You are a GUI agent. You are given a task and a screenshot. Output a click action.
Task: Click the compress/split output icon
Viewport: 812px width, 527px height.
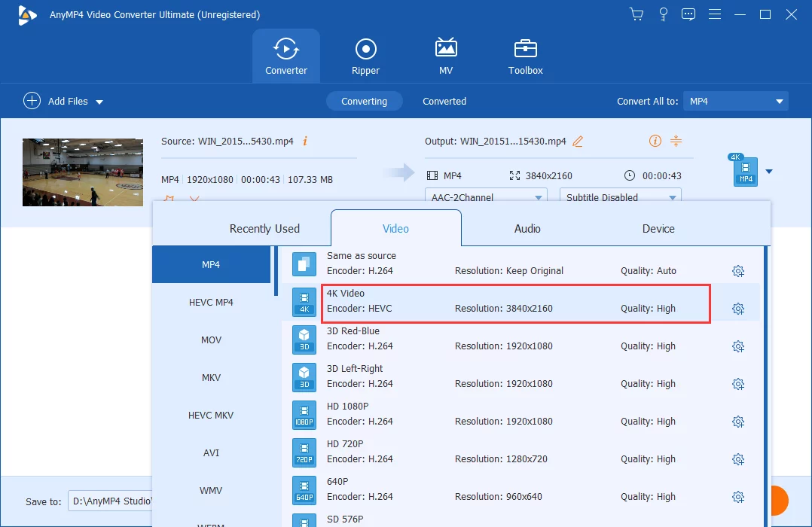(x=676, y=141)
